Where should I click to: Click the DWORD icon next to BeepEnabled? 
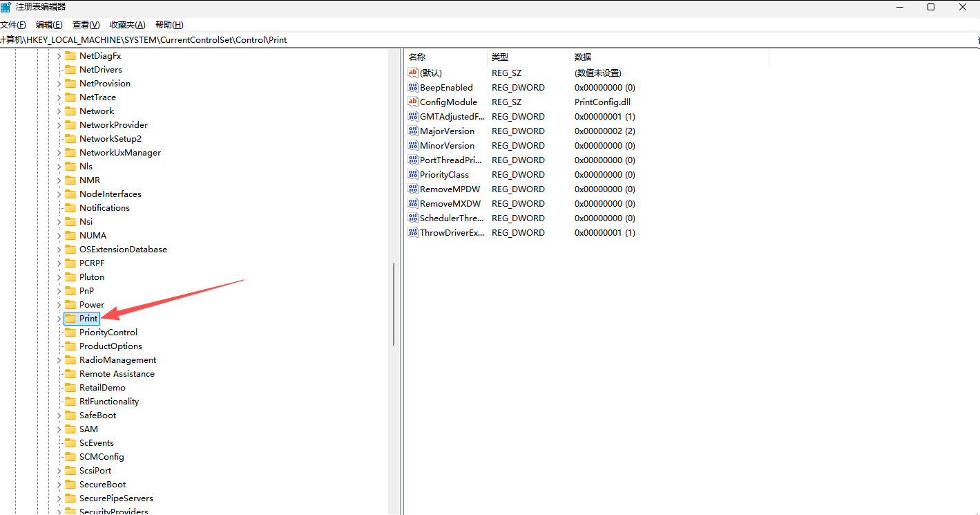point(413,87)
